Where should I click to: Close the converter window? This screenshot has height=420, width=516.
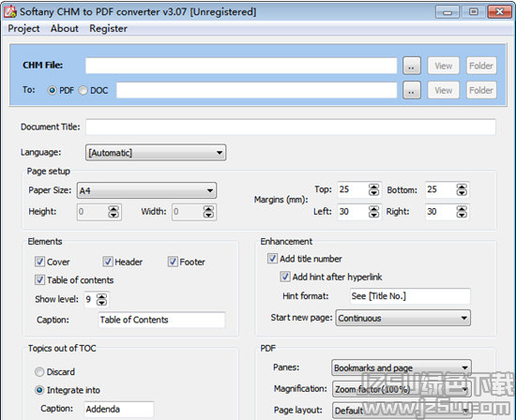(499, 12)
